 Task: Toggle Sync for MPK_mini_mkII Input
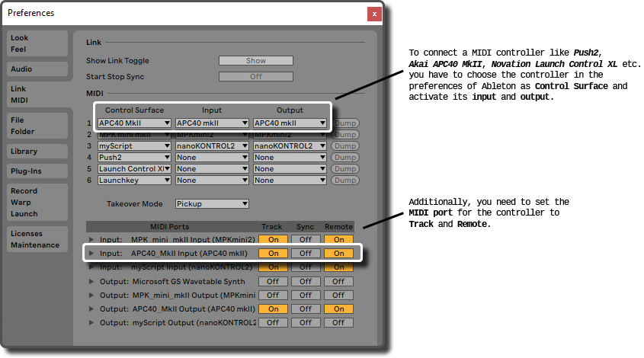[x=306, y=239]
